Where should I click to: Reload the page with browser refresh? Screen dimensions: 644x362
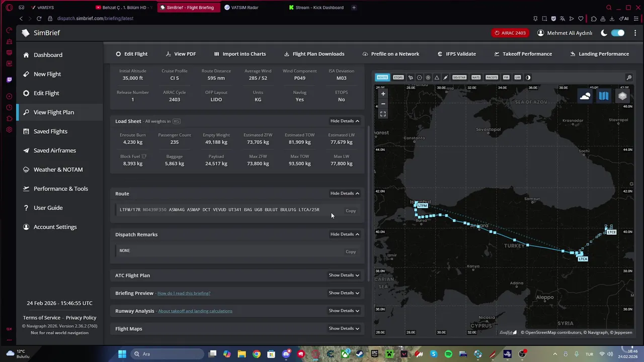tap(39, 19)
